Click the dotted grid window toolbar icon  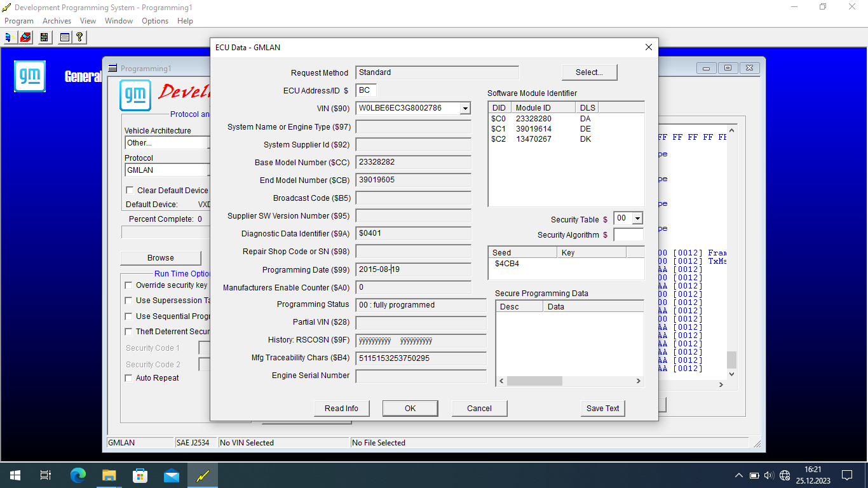tap(64, 37)
